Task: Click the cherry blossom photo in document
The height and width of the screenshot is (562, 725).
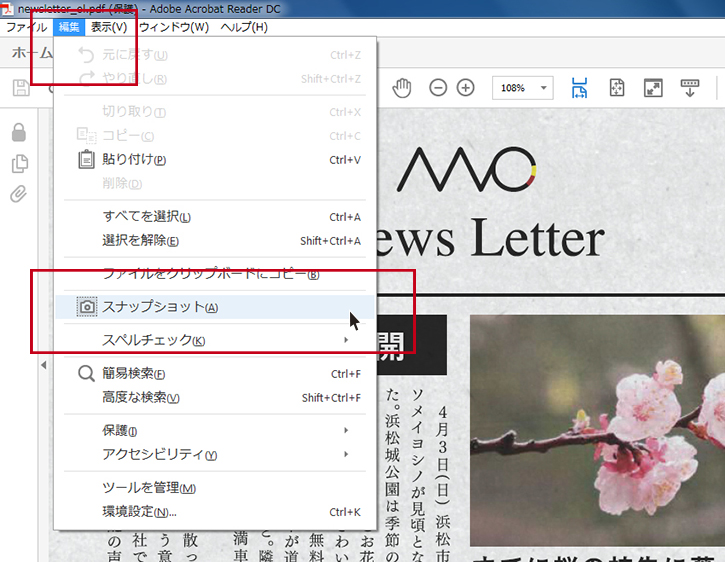Action: (x=597, y=430)
